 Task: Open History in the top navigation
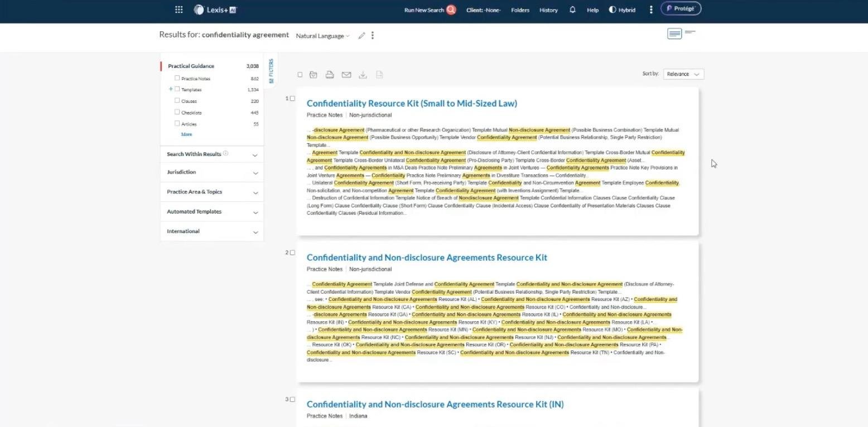tap(548, 10)
